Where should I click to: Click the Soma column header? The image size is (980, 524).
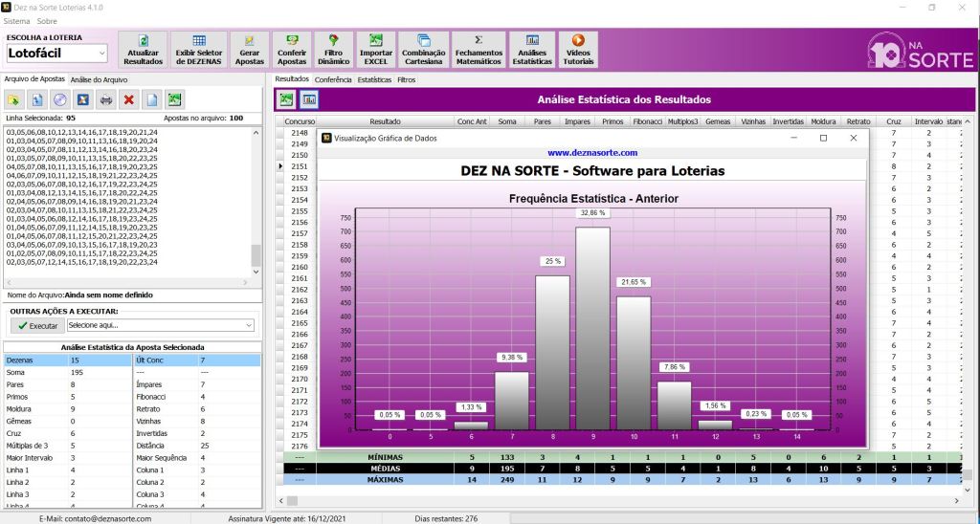point(507,121)
